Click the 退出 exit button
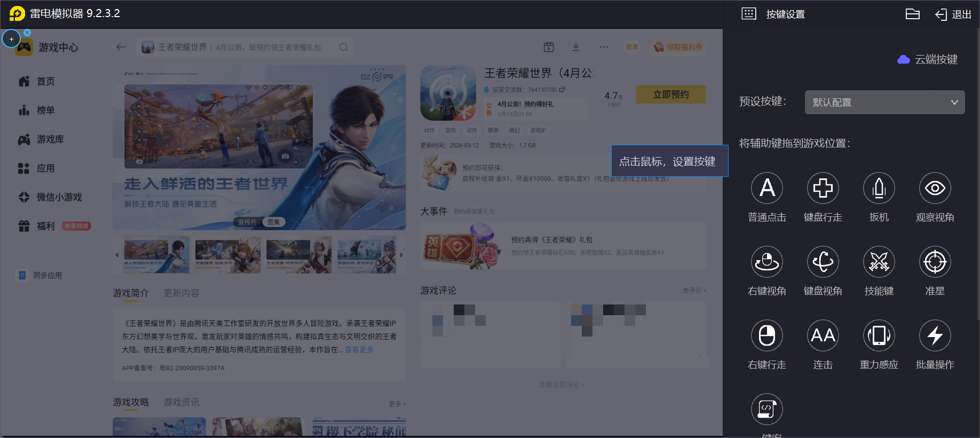 click(953, 14)
